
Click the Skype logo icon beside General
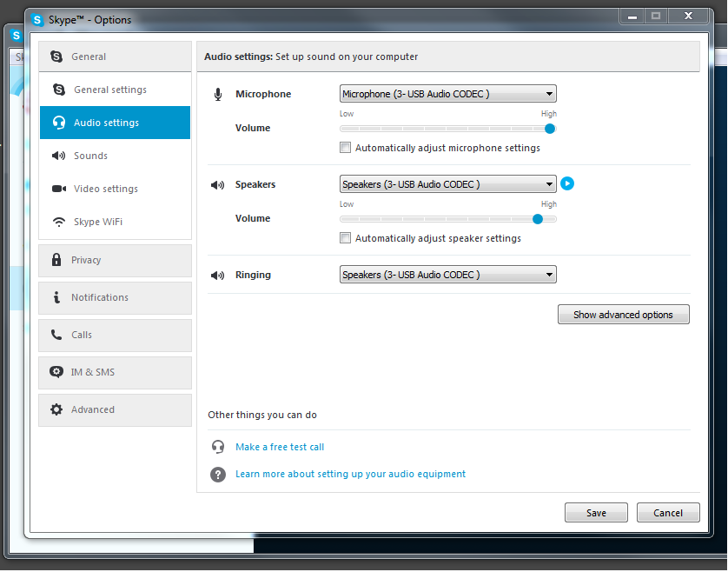pos(56,57)
